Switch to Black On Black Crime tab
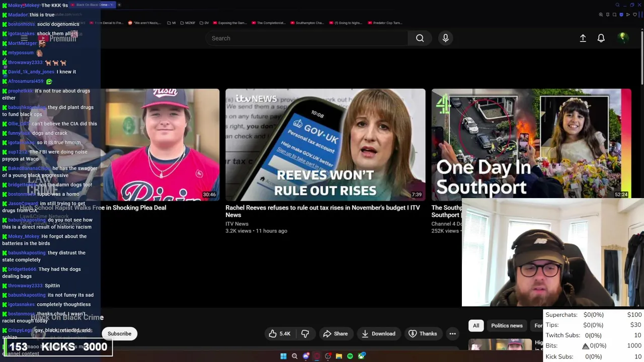Screen dimensions: 644x362 tap(93, 5)
